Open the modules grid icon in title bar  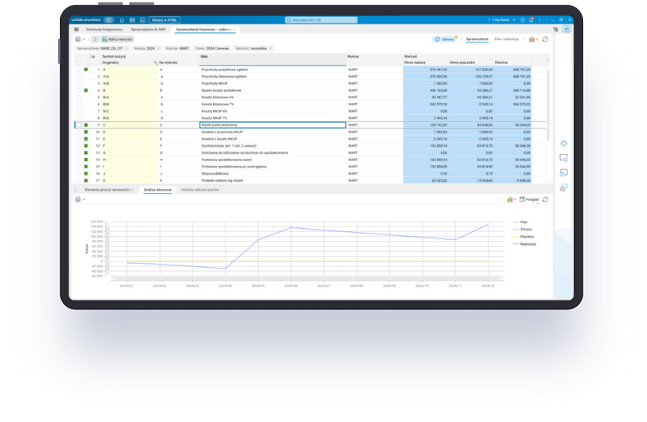click(x=132, y=20)
